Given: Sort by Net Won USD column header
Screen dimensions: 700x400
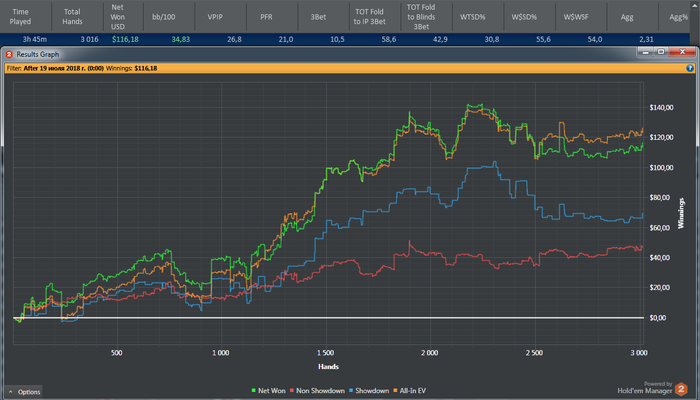Looking at the screenshot, I should (118, 17).
